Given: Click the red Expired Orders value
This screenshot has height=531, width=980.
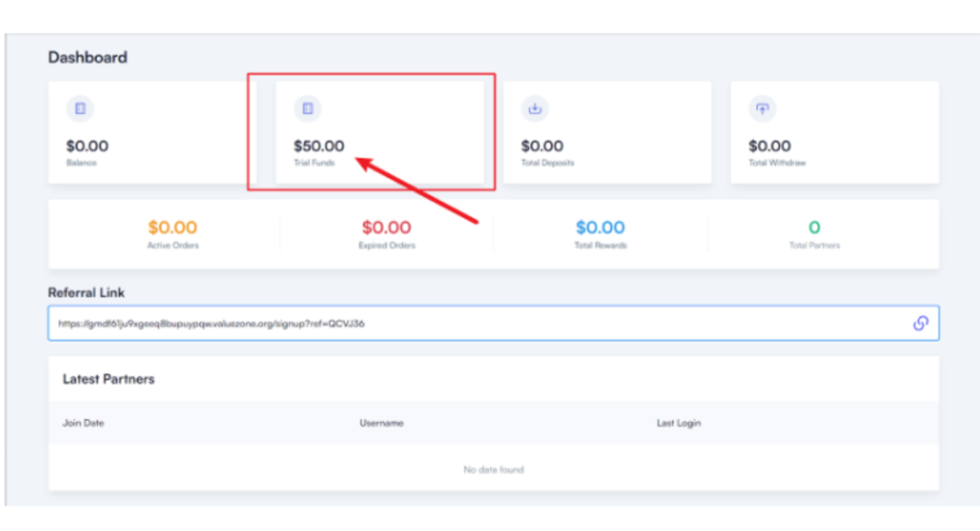Looking at the screenshot, I should tap(386, 228).
